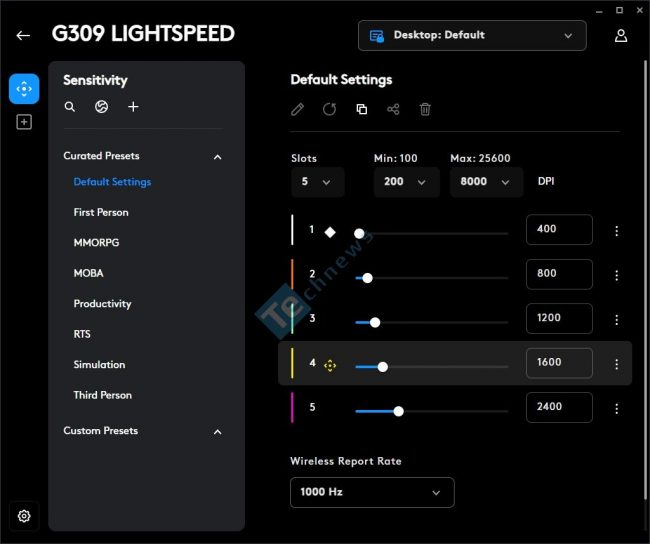Open user account profile icon
This screenshot has width=650, height=544.
point(621,36)
